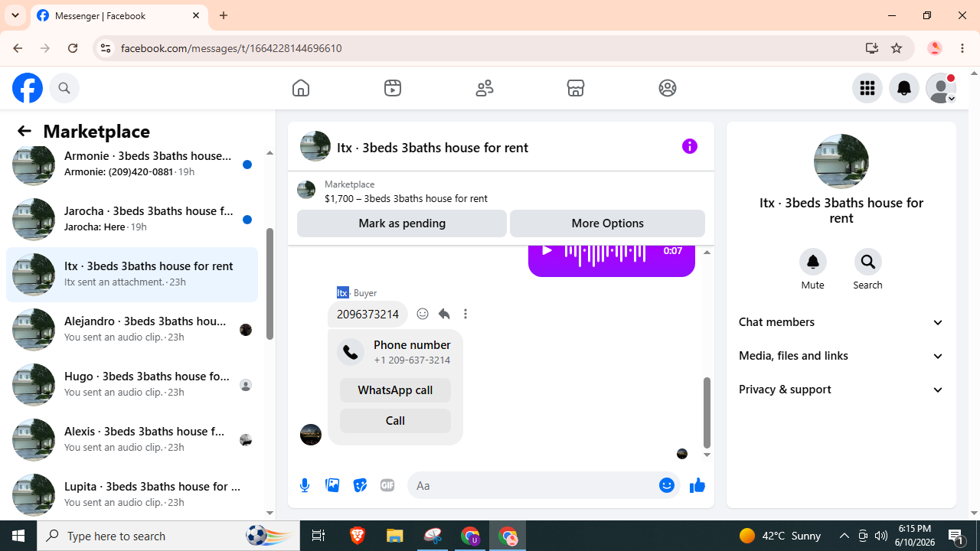980x551 pixels.
Task: Click the Itx listing profile thumbnail in right panel
Action: (x=841, y=161)
